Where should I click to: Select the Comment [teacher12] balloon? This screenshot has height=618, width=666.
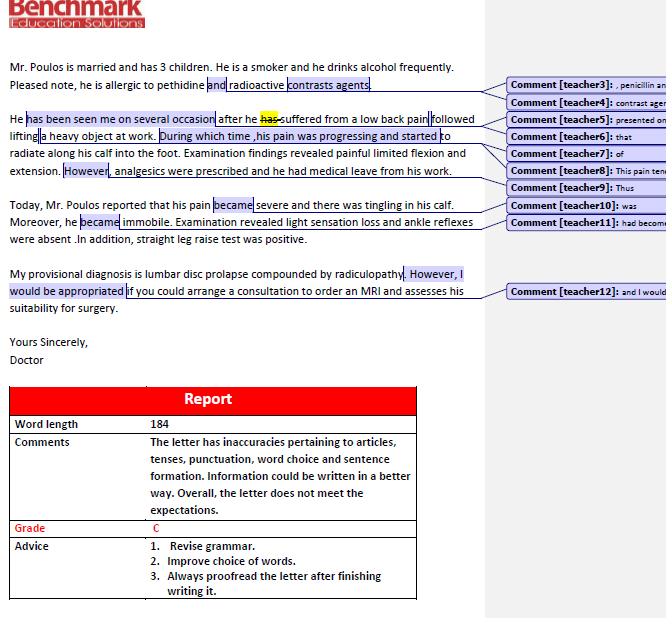tap(586, 292)
